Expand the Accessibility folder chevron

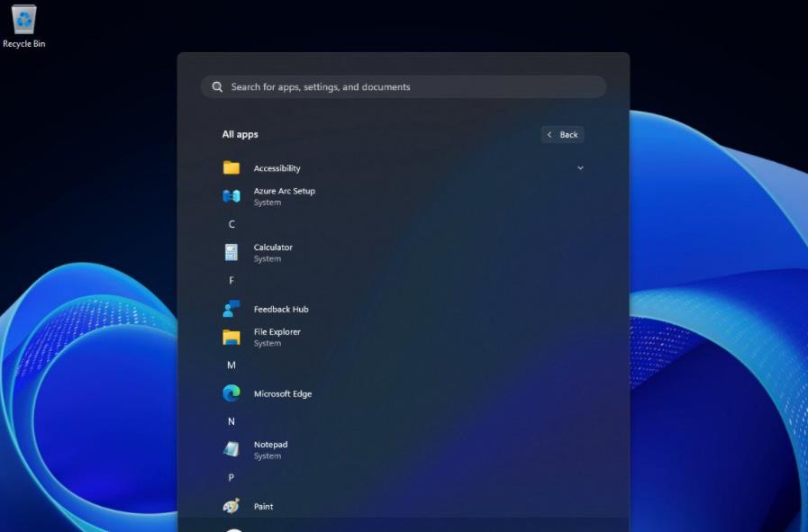click(580, 168)
